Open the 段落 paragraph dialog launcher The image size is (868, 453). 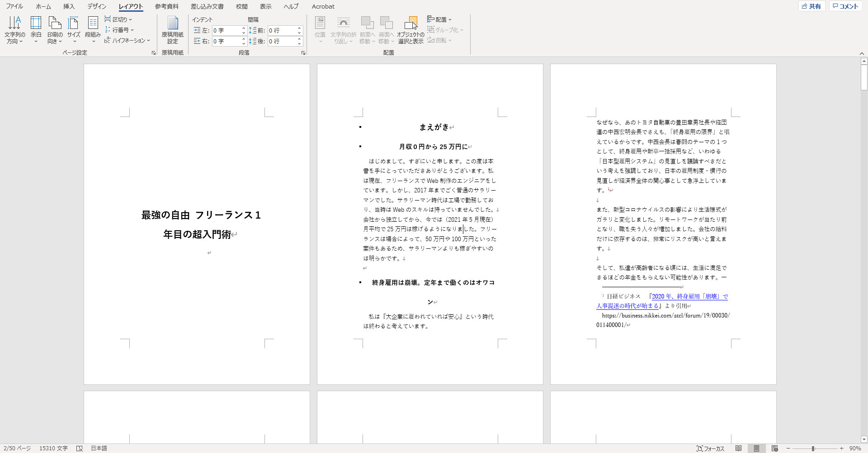click(x=303, y=53)
